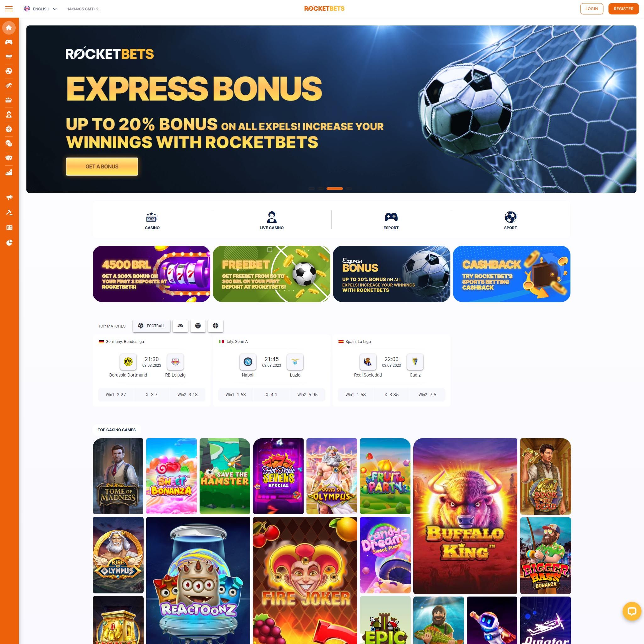Open the slot machine sidebar icon
The image size is (644, 644).
[9, 100]
